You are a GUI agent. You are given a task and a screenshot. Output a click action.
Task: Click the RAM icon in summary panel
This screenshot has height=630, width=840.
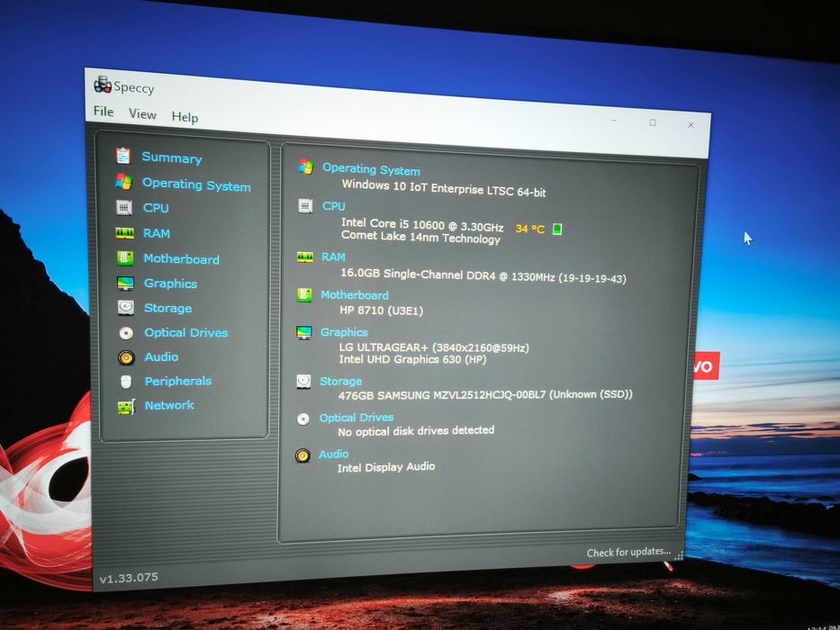point(305,257)
